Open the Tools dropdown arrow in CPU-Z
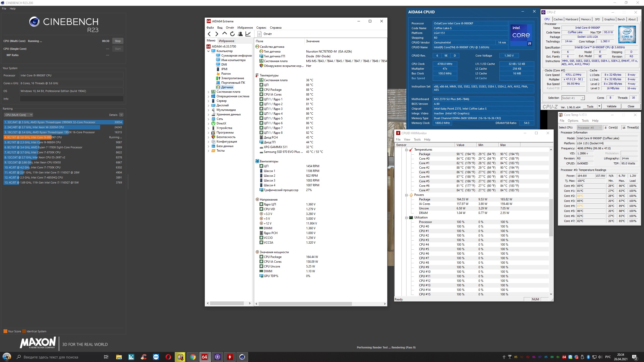This screenshot has height=362, width=644. [599, 106]
